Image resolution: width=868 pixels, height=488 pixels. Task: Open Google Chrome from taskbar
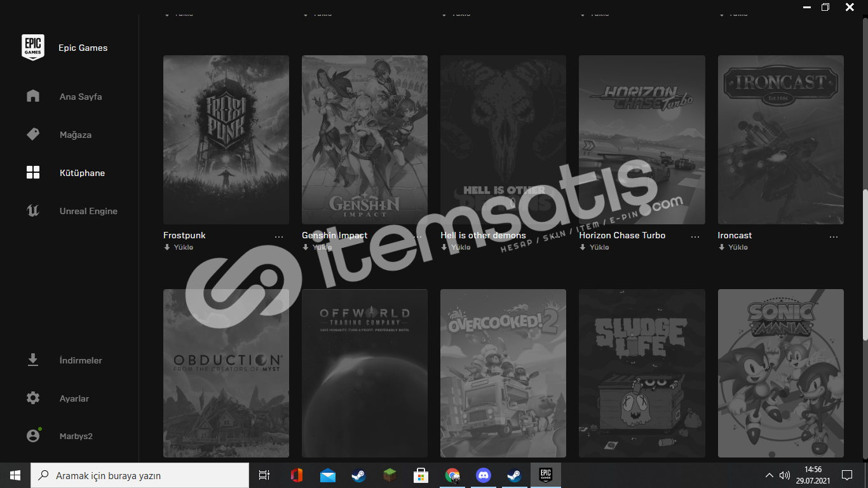click(452, 475)
